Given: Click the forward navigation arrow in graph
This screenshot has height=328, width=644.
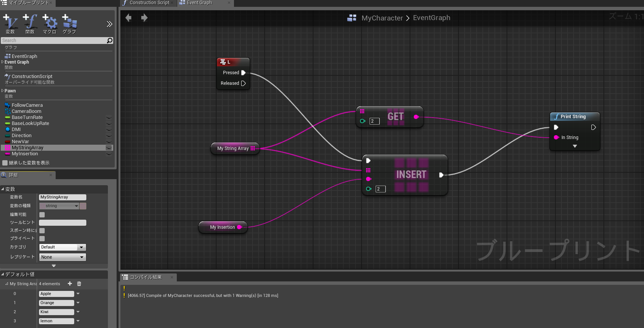Looking at the screenshot, I should click(x=144, y=18).
